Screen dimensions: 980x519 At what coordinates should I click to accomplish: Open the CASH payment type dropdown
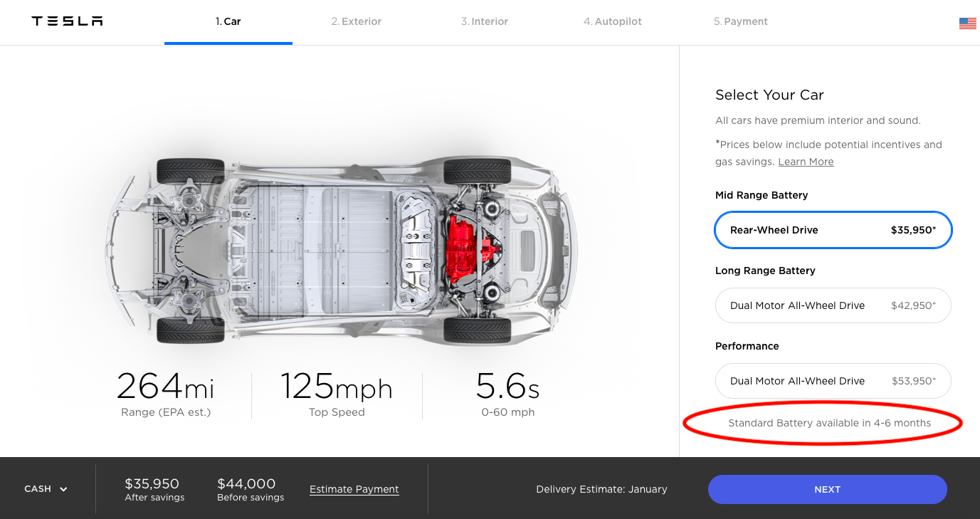(x=45, y=489)
